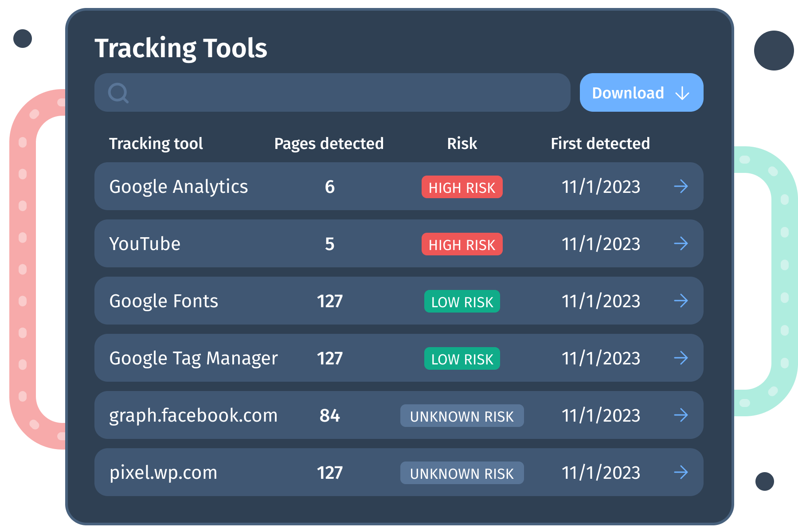Click the LOW RISK badge on Google Fonts
Screen dimensions: 798x532
tap(462, 301)
